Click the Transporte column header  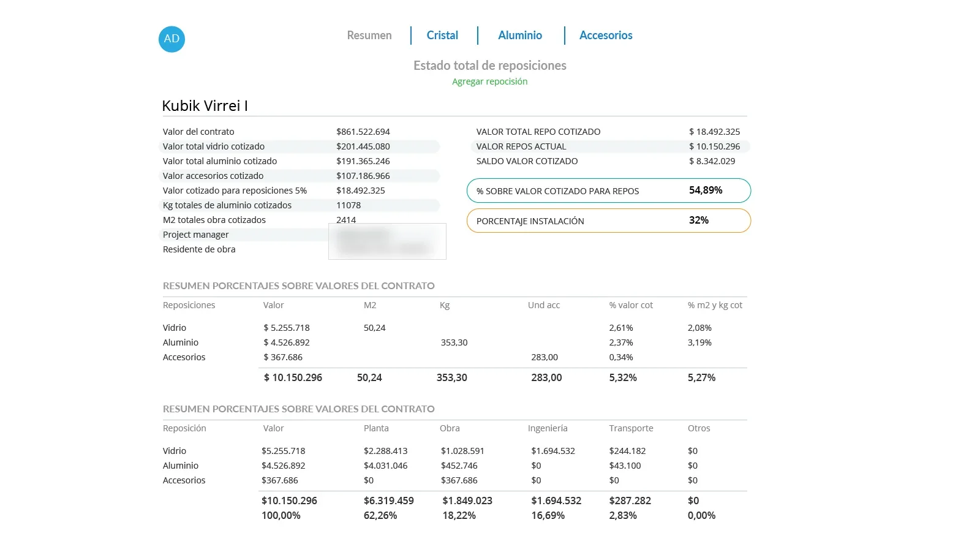pyautogui.click(x=631, y=428)
